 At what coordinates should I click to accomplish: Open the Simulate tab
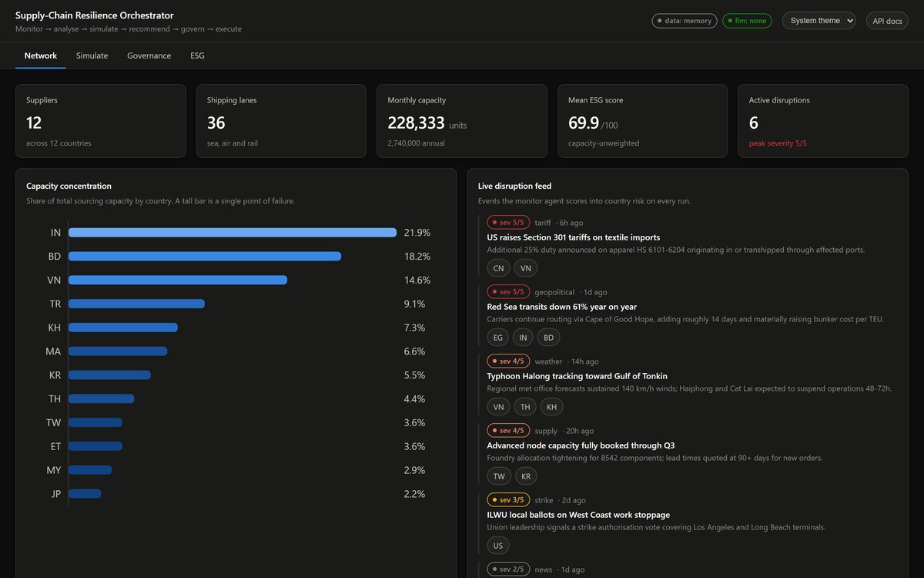pyautogui.click(x=92, y=55)
